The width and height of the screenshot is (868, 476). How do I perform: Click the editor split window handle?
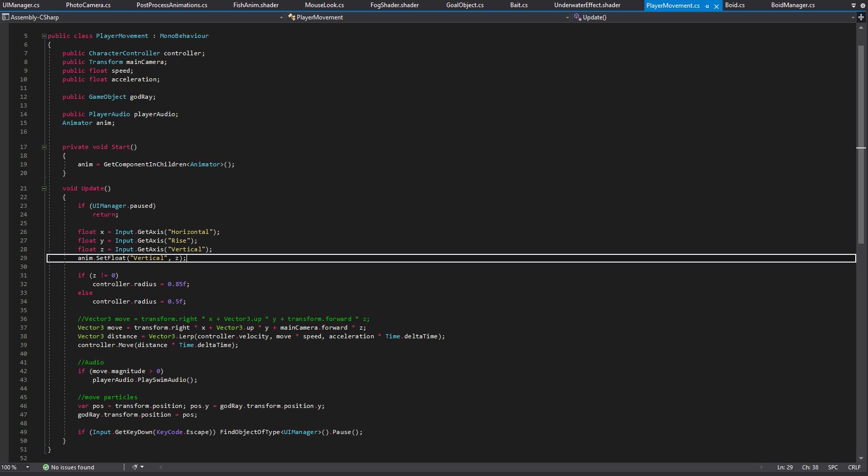[x=861, y=17]
